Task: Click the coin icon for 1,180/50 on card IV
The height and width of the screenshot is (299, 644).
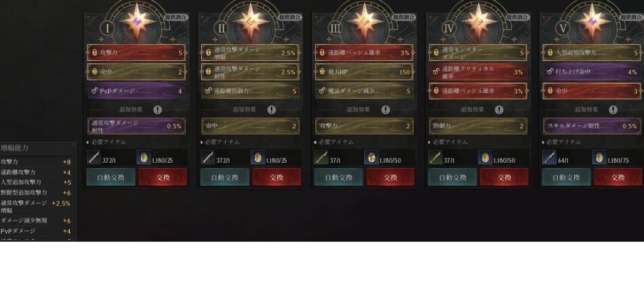Action: click(485, 158)
